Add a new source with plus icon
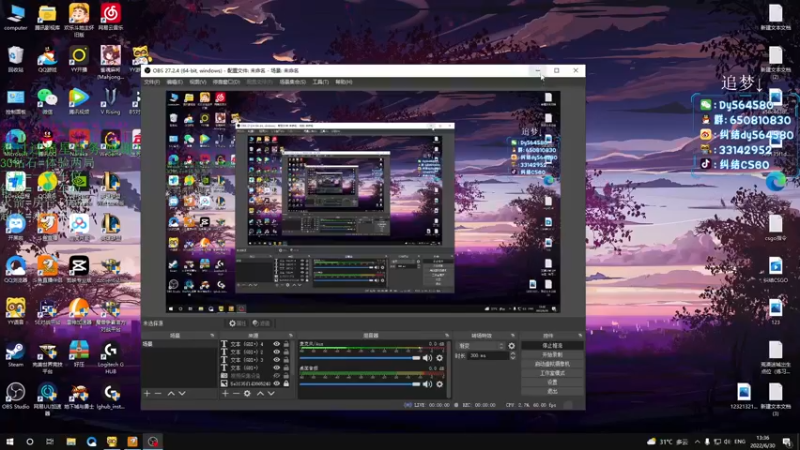 (x=225, y=393)
